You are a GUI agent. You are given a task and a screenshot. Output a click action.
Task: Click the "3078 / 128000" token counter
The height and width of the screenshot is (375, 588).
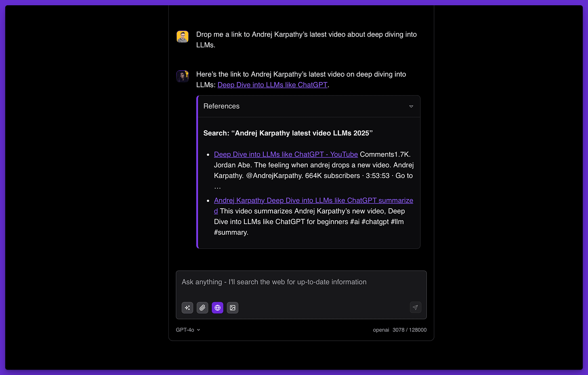click(409, 330)
